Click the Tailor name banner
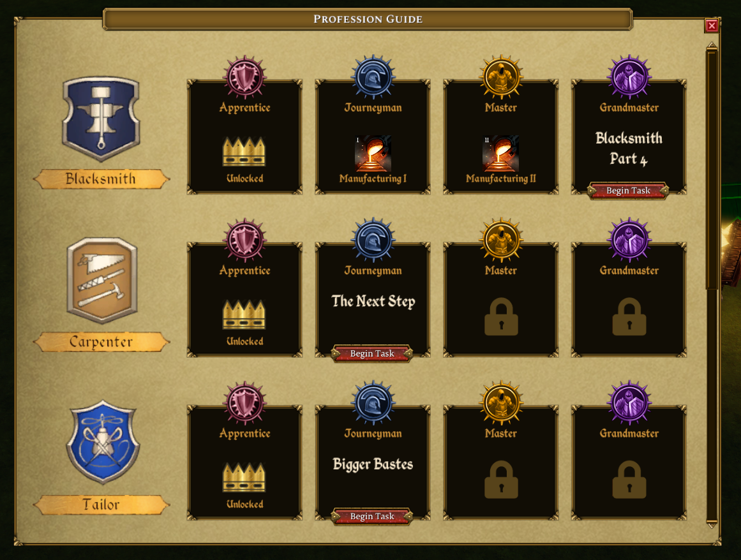 pyautogui.click(x=101, y=505)
